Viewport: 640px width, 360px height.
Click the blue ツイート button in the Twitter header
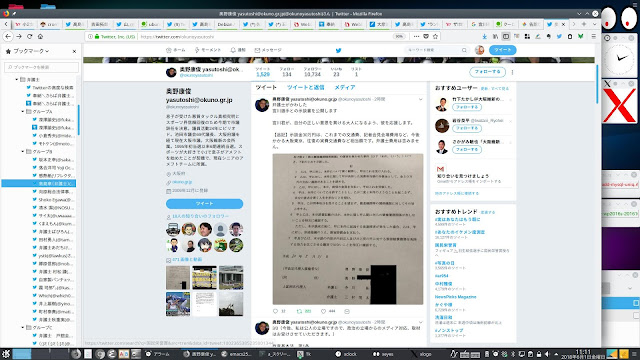pyautogui.click(x=502, y=50)
